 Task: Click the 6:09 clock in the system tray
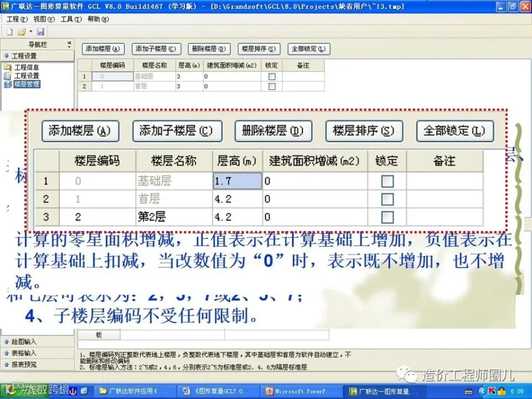pyautogui.click(x=517, y=391)
